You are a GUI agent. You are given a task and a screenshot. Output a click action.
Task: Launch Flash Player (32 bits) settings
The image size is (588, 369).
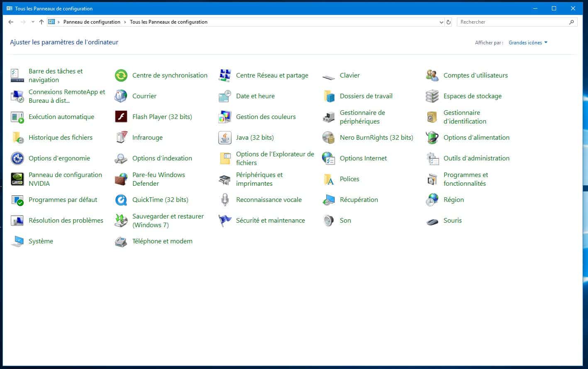pyautogui.click(x=162, y=117)
